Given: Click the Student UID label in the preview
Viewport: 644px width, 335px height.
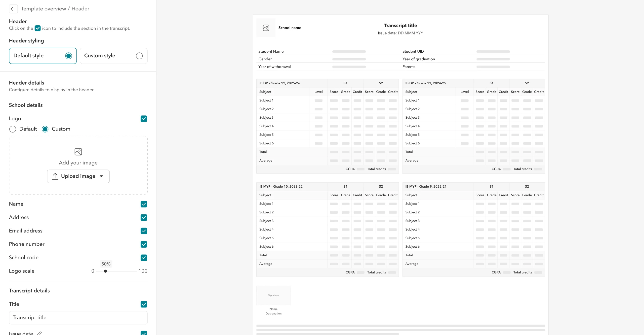Looking at the screenshot, I should [x=413, y=51].
